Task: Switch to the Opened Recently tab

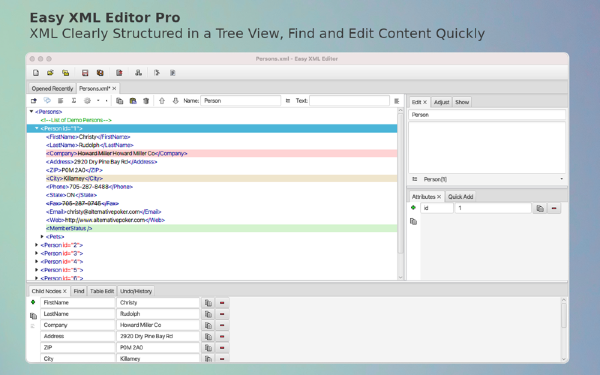Action: [x=52, y=88]
